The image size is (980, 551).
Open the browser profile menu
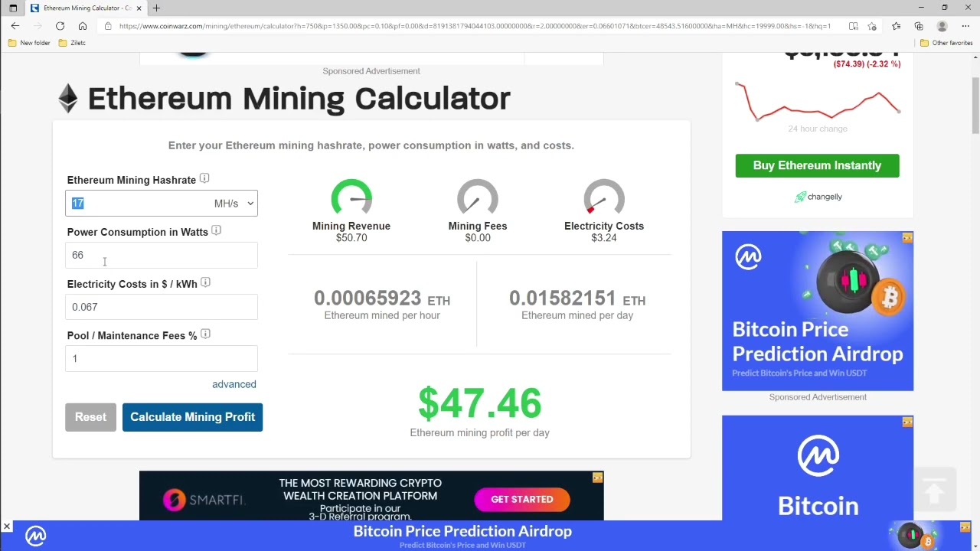click(x=942, y=26)
